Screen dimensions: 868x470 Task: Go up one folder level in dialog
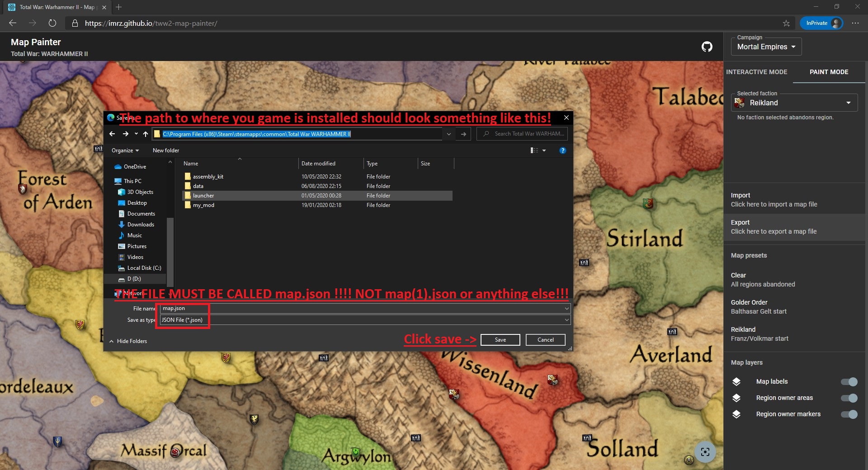tap(145, 134)
